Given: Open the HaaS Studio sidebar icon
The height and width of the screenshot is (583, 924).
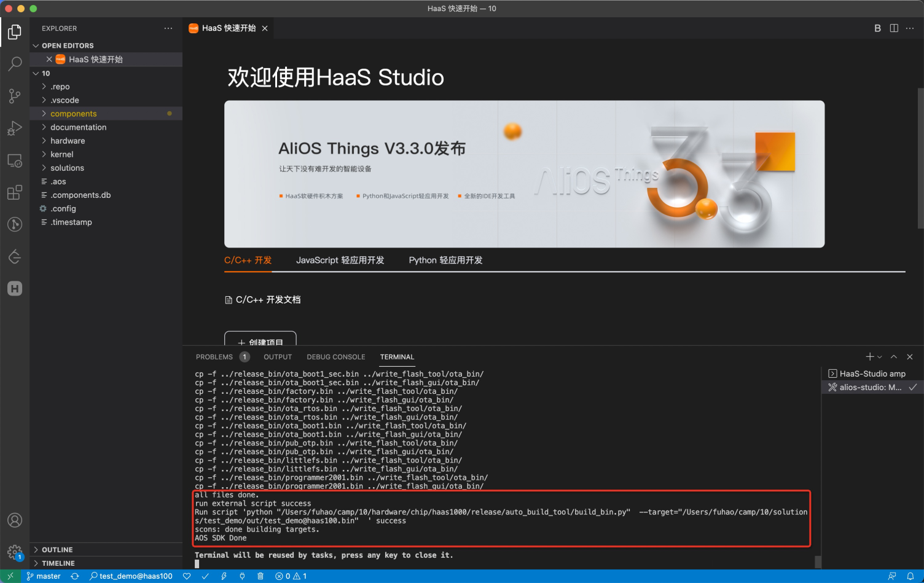Looking at the screenshot, I should pos(15,288).
